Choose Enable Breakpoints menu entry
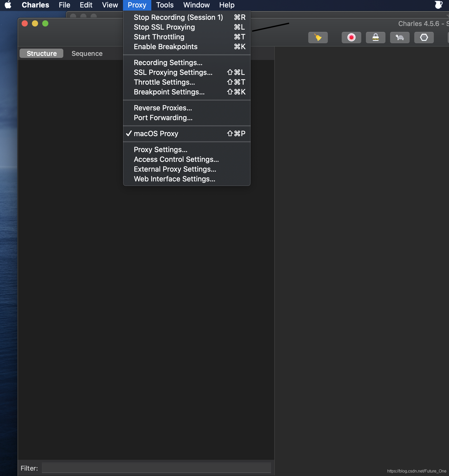This screenshot has width=449, height=476. 187,47
